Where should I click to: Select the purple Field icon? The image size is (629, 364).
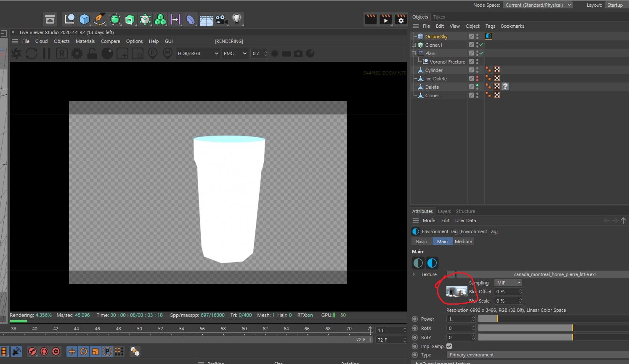[x=175, y=19]
